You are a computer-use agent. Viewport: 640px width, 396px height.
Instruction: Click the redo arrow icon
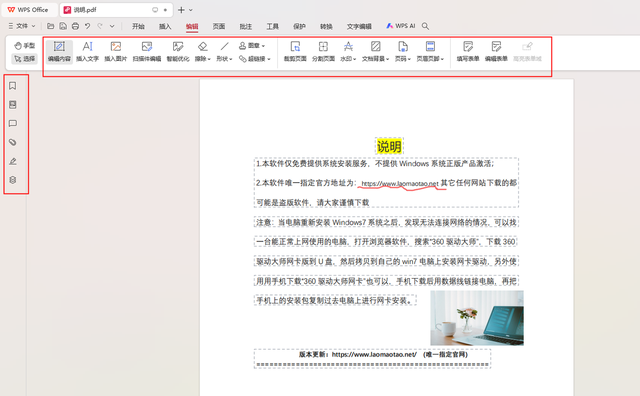[x=100, y=26]
